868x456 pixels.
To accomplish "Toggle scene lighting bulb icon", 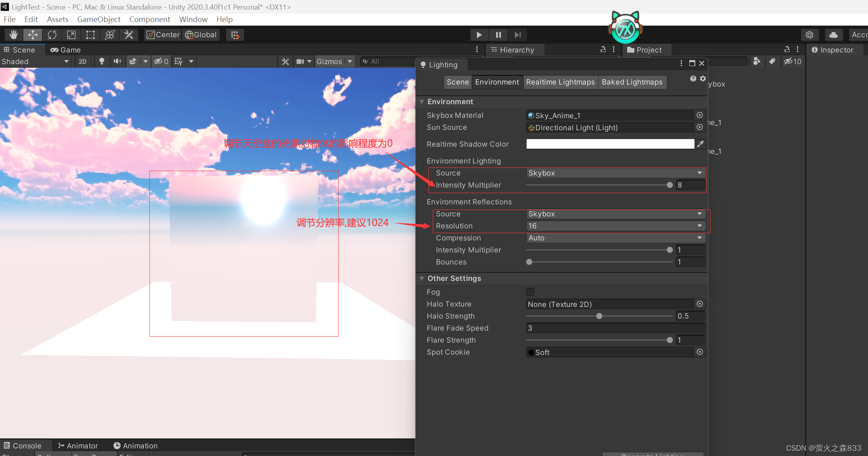I will [101, 61].
